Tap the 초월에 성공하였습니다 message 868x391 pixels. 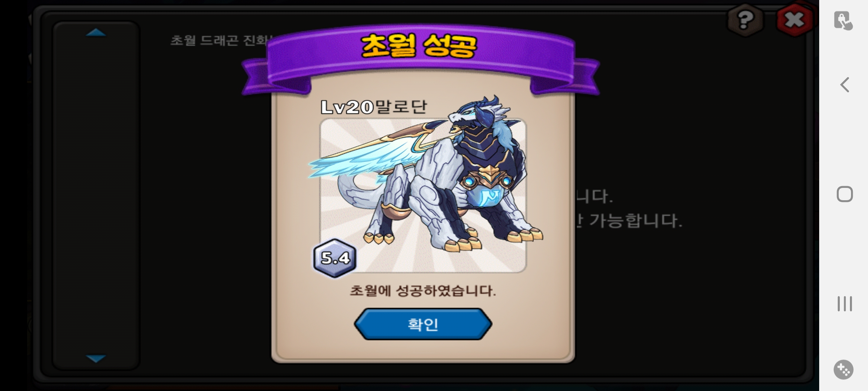(x=423, y=291)
